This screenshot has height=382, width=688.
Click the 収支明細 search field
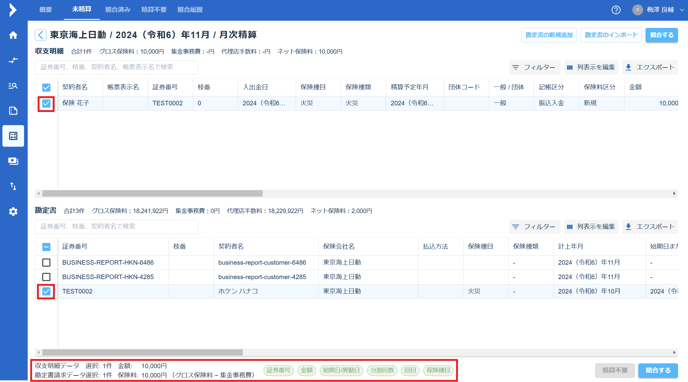116,67
